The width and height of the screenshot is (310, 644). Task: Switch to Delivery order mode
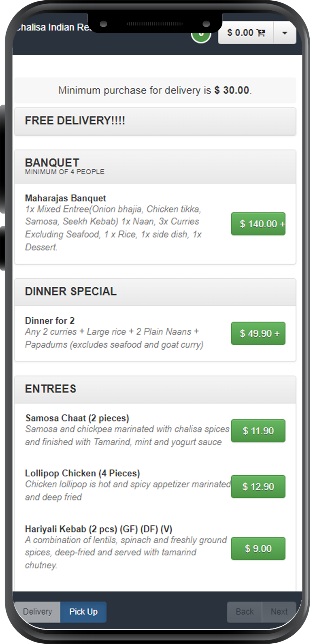coord(37,612)
